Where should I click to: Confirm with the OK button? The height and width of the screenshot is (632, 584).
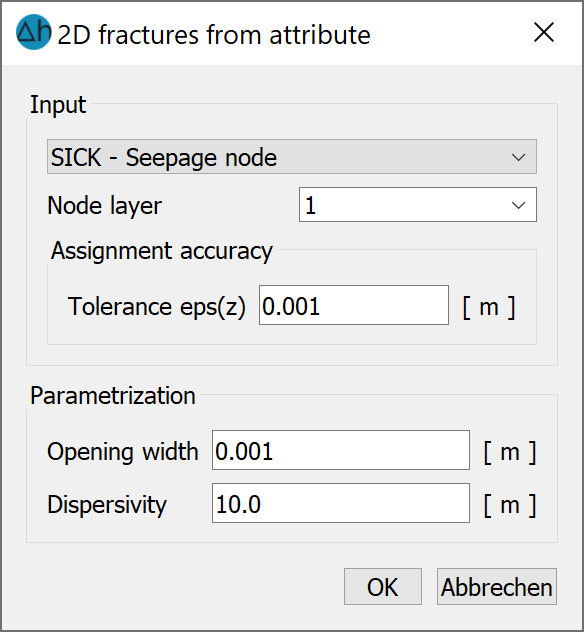tap(382, 586)
